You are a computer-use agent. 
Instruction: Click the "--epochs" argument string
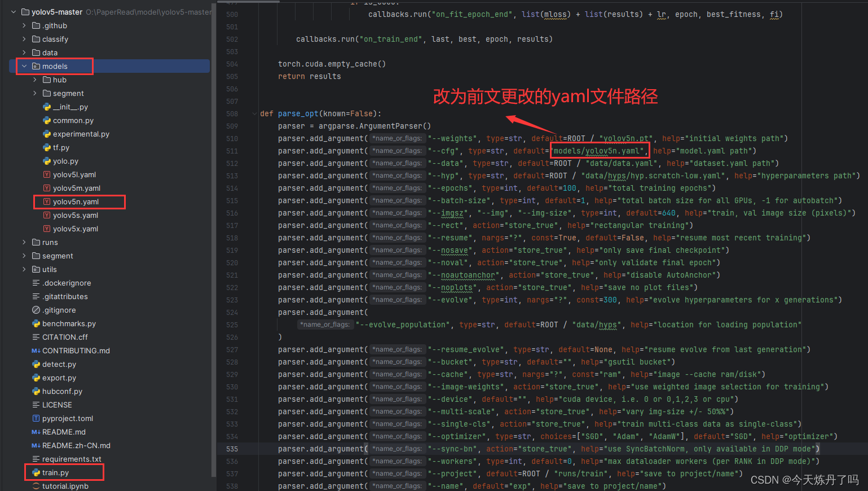(450, 188)
